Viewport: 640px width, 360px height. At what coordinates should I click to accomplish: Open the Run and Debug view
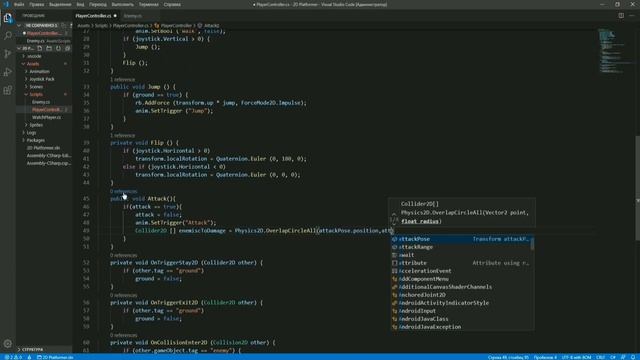click(8, 72)
